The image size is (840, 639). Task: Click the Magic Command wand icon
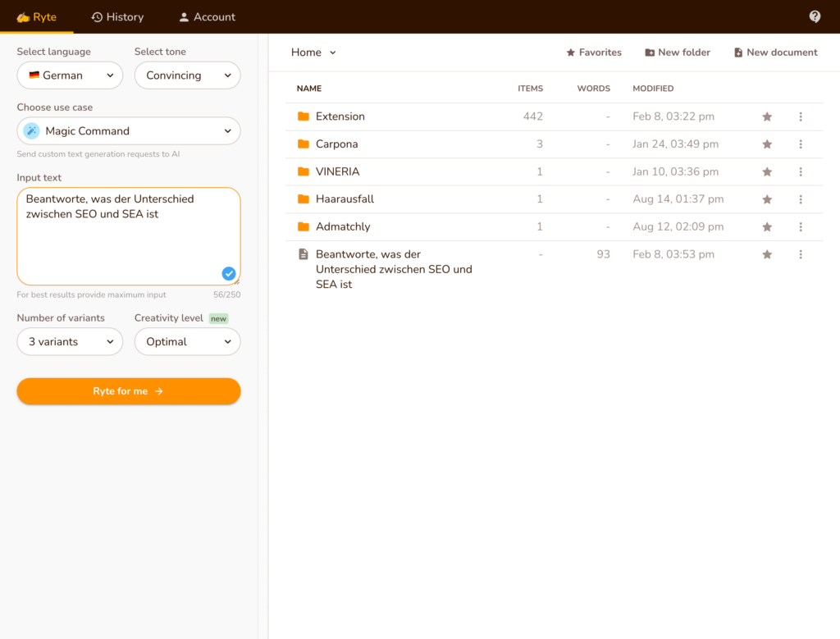pyautogui.click(x=32, y=130)
